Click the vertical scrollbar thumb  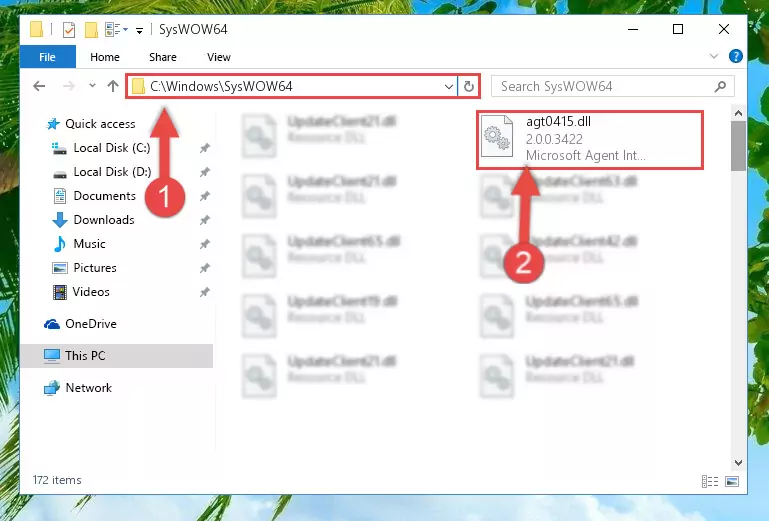(738, 146)
